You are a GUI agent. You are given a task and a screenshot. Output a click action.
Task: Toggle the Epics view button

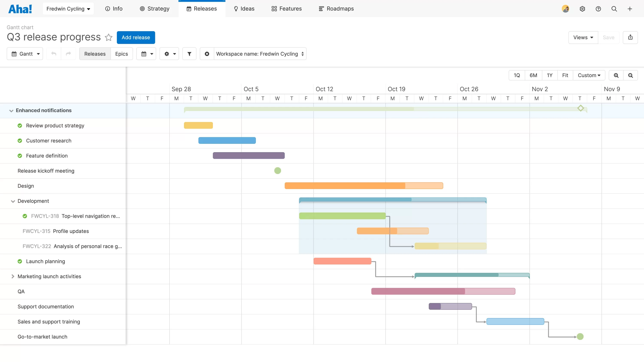click(x=121, y=54)
